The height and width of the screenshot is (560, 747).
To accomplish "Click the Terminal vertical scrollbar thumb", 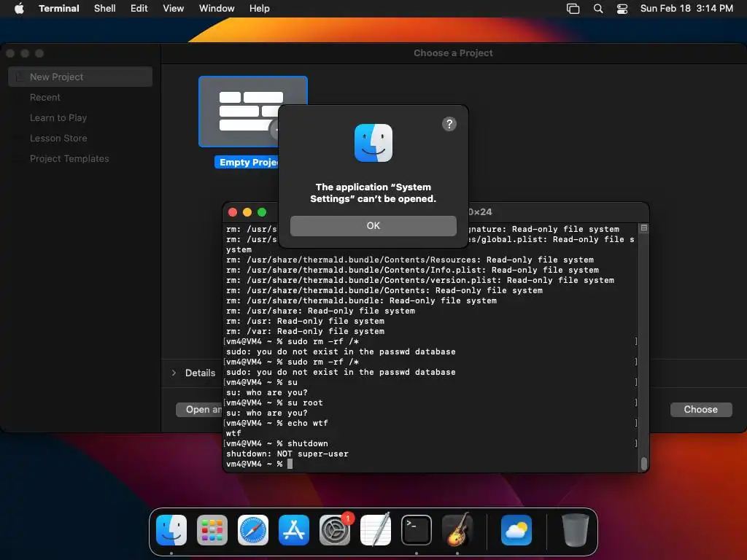I will click(643, 463).
